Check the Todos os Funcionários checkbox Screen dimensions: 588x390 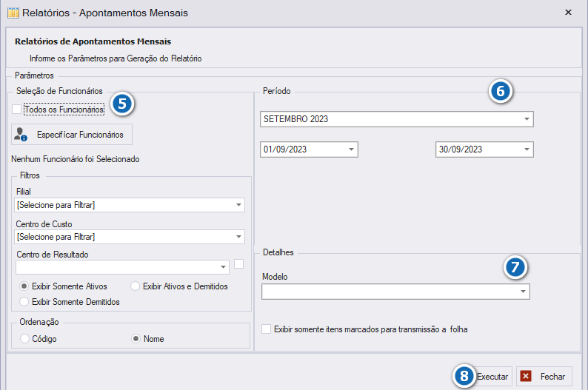pyautogui.click(x=16, y=110)
